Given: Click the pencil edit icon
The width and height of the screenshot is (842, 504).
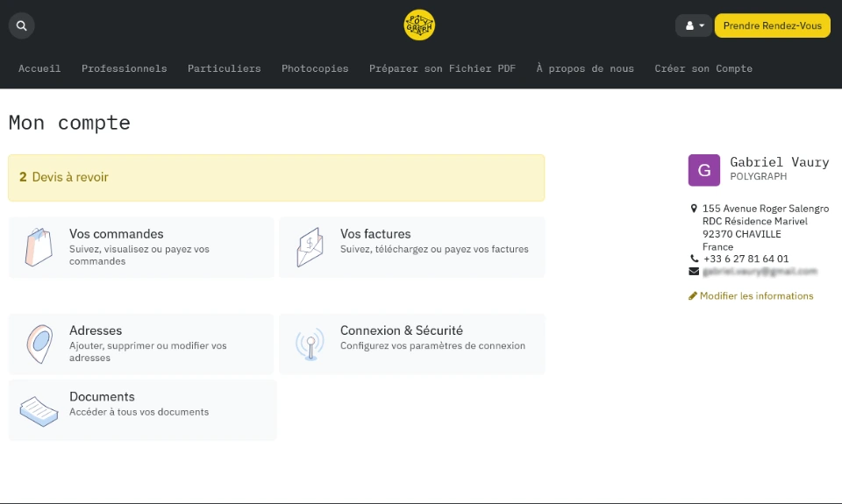Looking at the screenshot, I should 693,295.
